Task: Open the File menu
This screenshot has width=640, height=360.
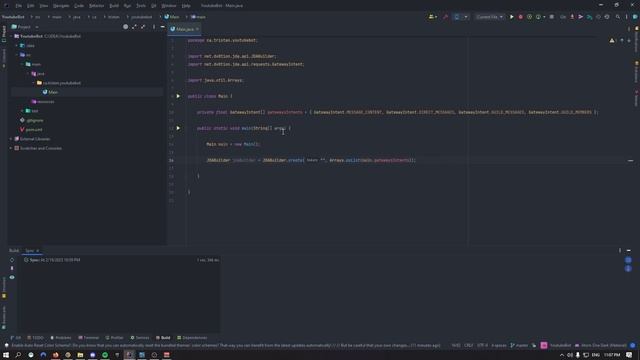Action: pos(19,6)
